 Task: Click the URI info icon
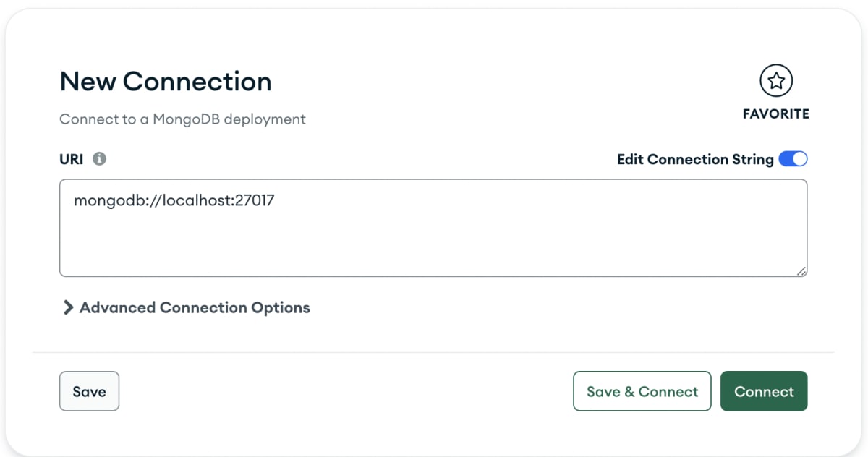pyautogui.click(x=99, y=159)
